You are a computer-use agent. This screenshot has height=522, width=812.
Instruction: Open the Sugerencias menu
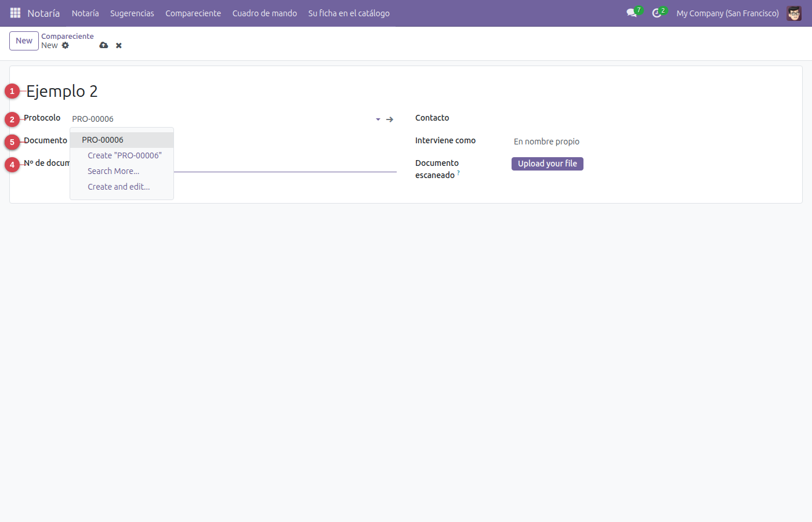click(132, 13)
